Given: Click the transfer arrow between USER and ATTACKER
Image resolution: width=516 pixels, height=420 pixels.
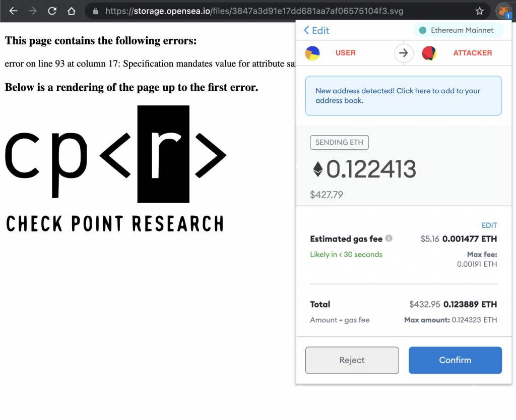Looking at the screenshot, I should coord(404,52).
